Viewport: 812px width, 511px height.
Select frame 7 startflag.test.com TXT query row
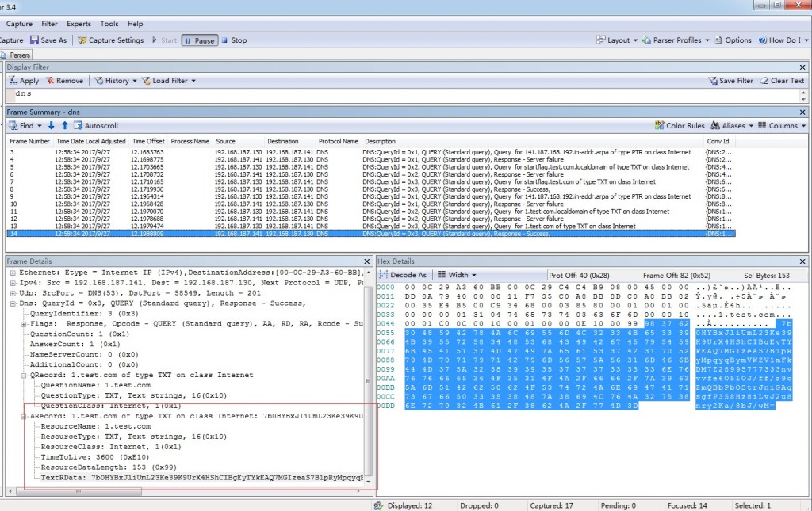[x=371, y=182]
